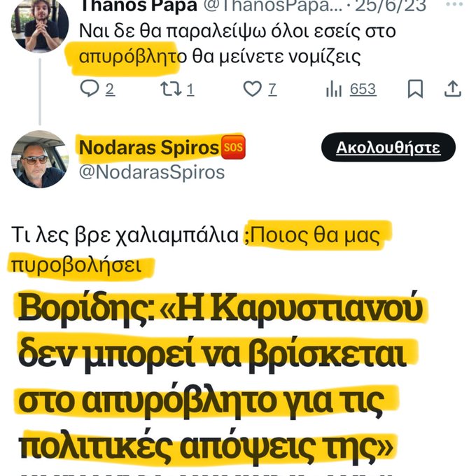Screen dimensions: 476x476
Task: Like the Thanos Papa tweet
Action: [x=251, y=89]
